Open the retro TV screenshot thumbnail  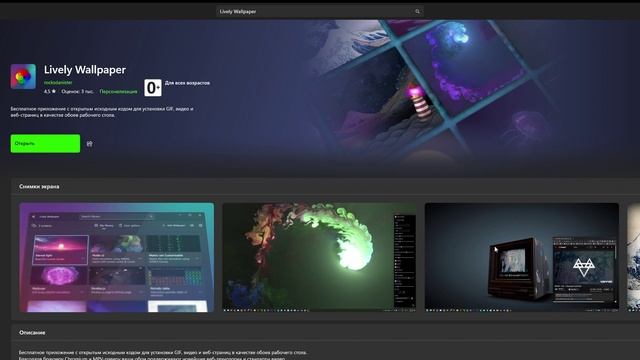(x=522, y=258)
